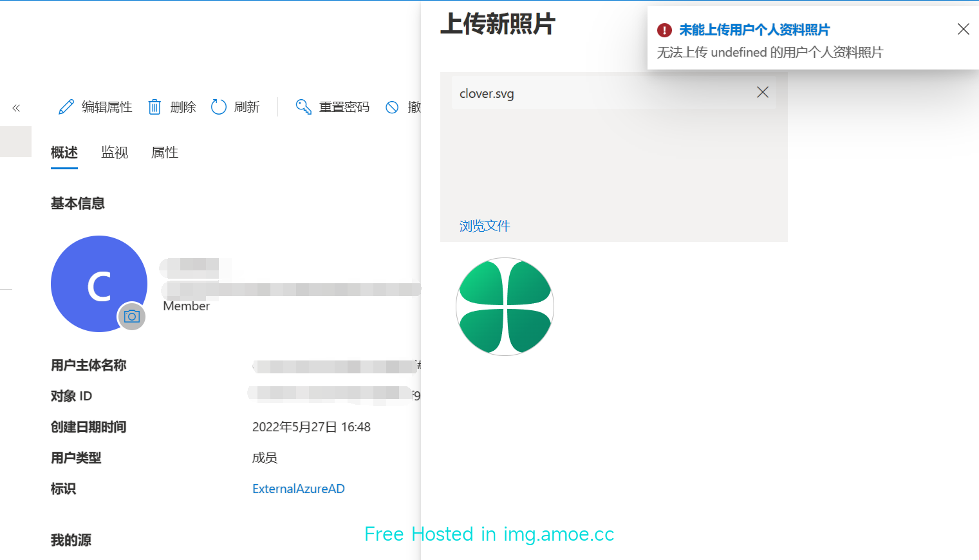
Task: Click the green clover photo preview
Action: click(x=505, y=307)
